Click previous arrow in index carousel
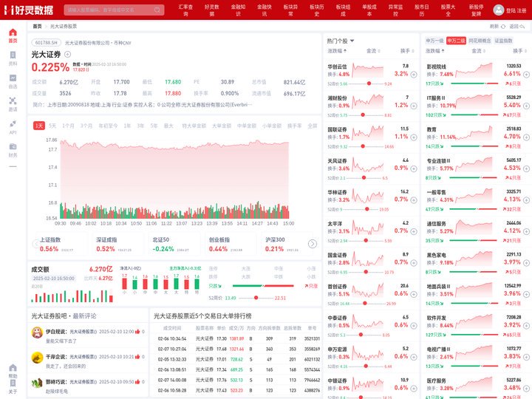 35,244
